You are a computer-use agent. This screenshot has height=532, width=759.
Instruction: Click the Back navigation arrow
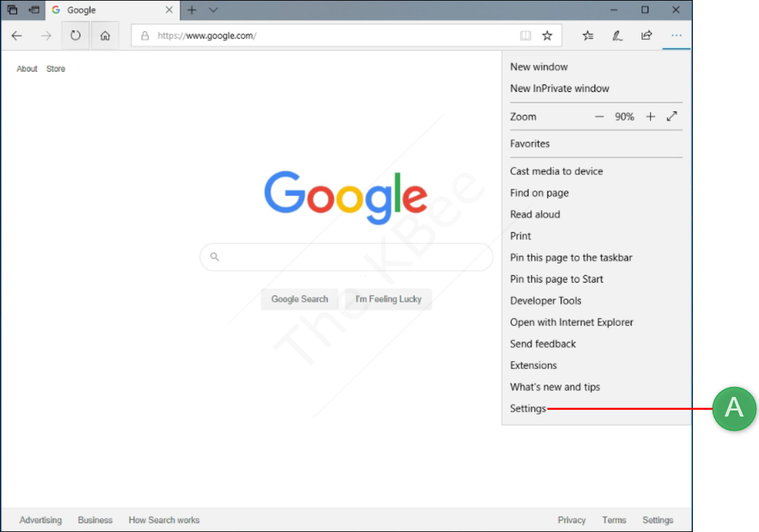[17, 36]
